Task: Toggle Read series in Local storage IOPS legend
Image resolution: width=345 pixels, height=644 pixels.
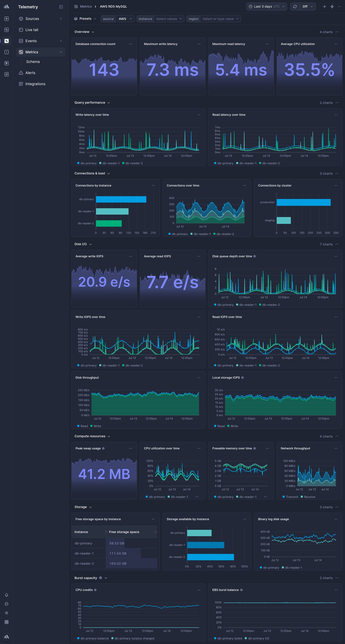Action: coord(219,426)
